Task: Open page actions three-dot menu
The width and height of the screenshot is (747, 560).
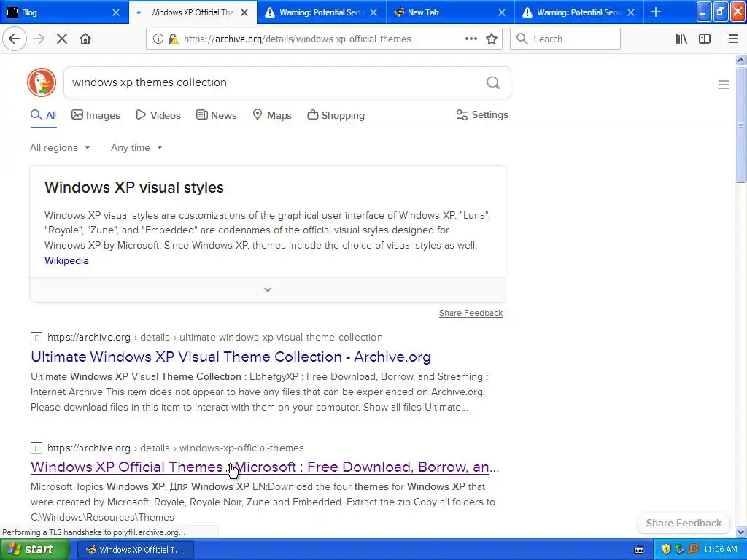Action: pyautogui.click(x=471, y=39)
